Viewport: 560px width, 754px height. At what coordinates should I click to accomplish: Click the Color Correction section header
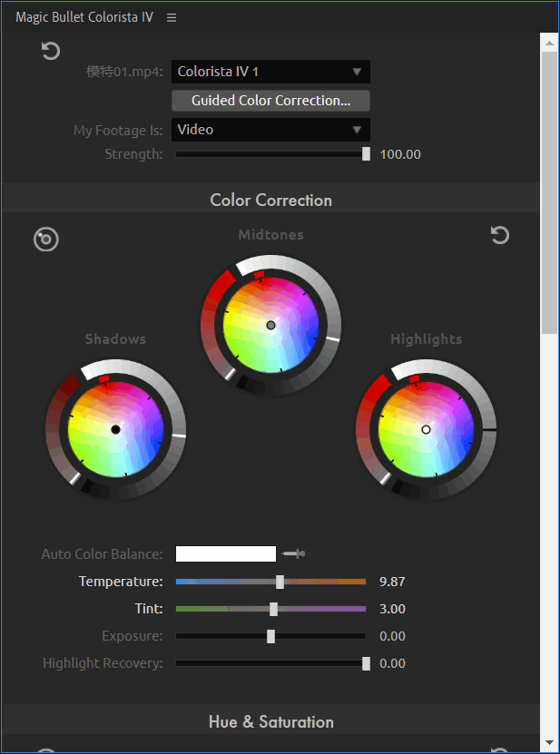point(270,200)
